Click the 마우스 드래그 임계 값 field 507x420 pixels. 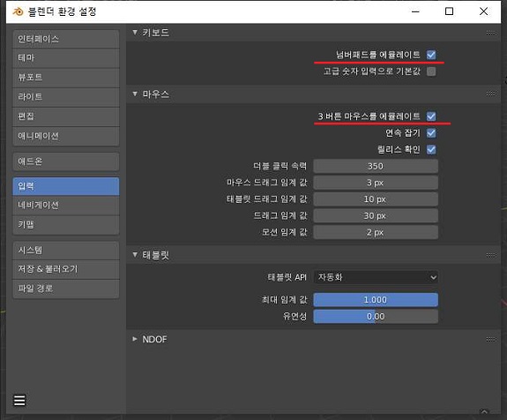pyautogui.click(x=376, y=183)
